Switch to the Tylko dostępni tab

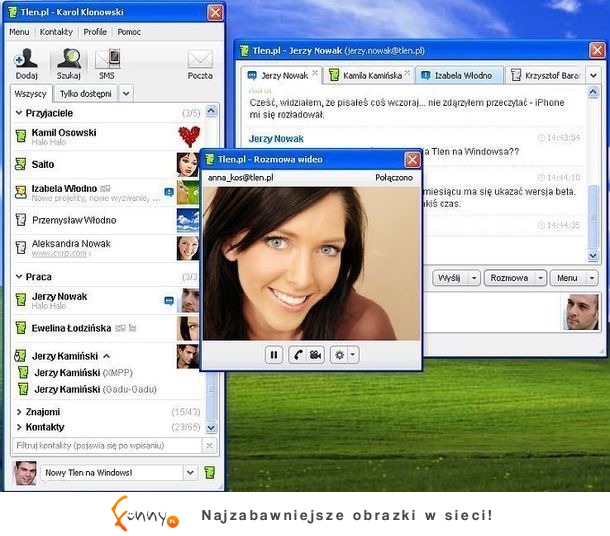85,94
